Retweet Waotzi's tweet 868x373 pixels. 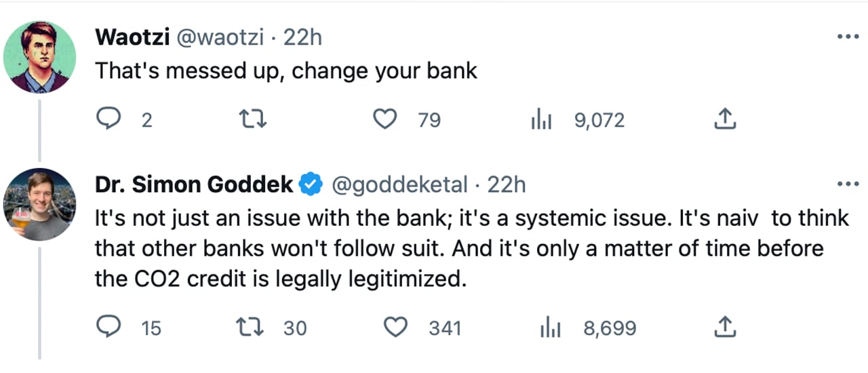click(x=254, y=121)
